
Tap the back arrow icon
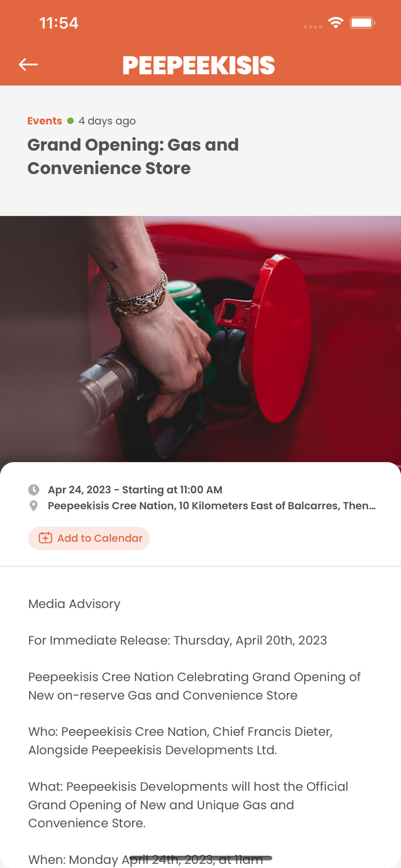(x=28, y=65)
